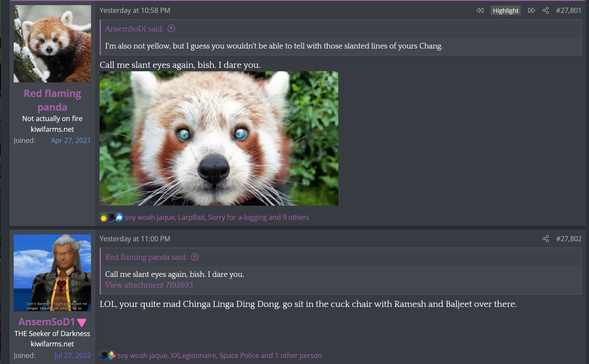Image resolution: width=589 pixels, height=364 pixels.
Task: Open 'Yesterday at 10:58 PM' timestamp link
Action: (x=135, y=10)
